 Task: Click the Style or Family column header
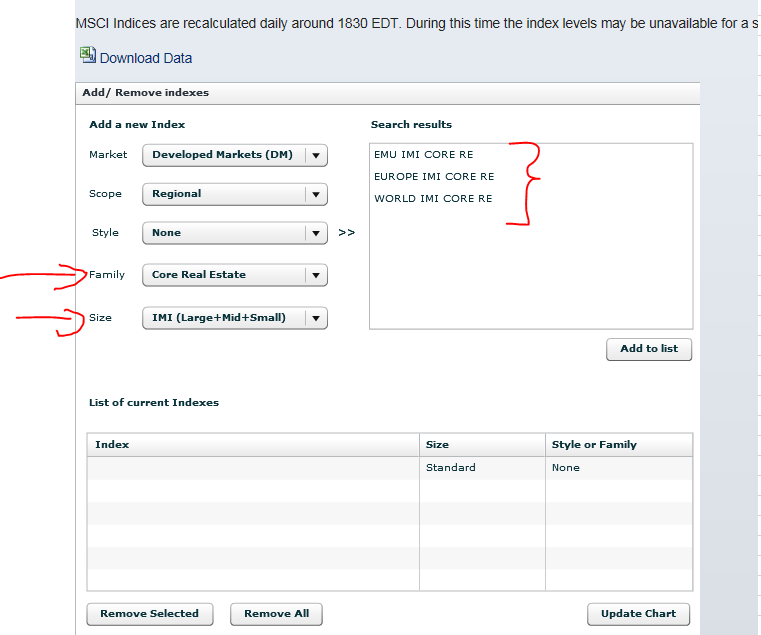618,445
